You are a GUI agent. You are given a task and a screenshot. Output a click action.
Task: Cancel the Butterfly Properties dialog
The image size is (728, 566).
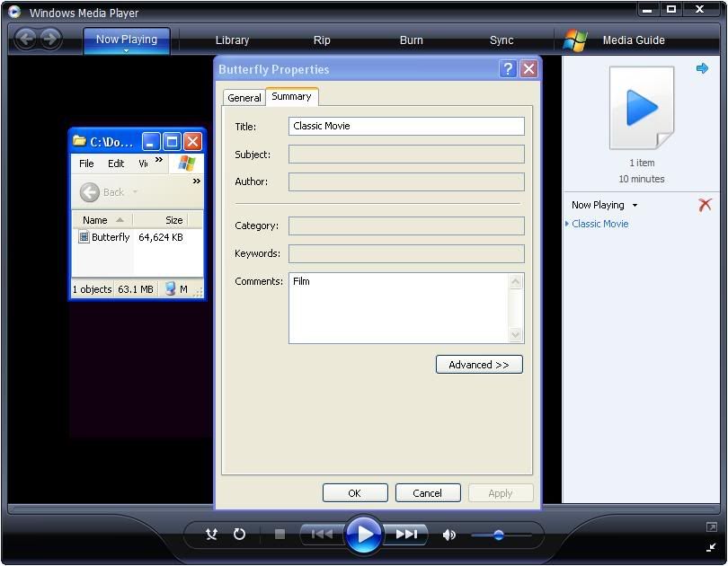tap(428, 493)
